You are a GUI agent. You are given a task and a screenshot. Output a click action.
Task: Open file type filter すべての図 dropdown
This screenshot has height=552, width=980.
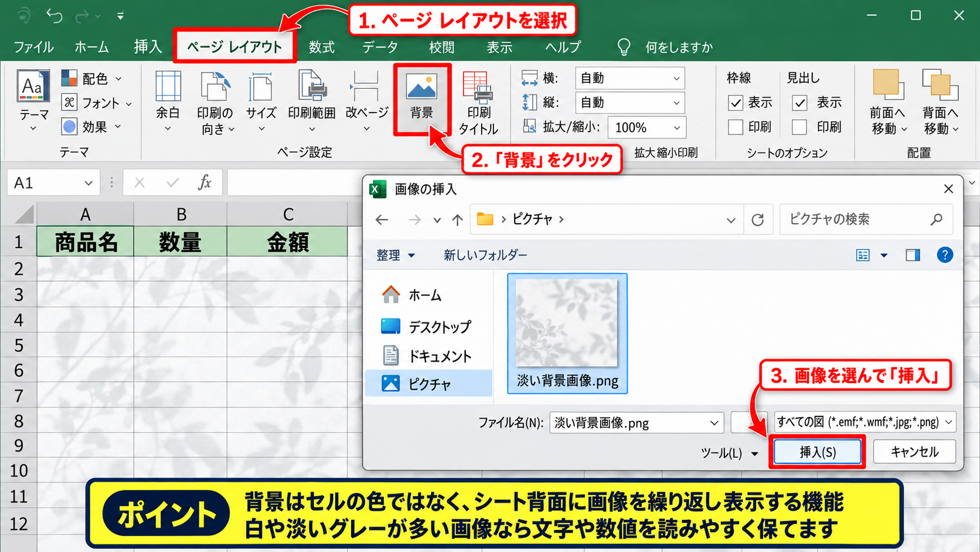click(x=865, y=422)
